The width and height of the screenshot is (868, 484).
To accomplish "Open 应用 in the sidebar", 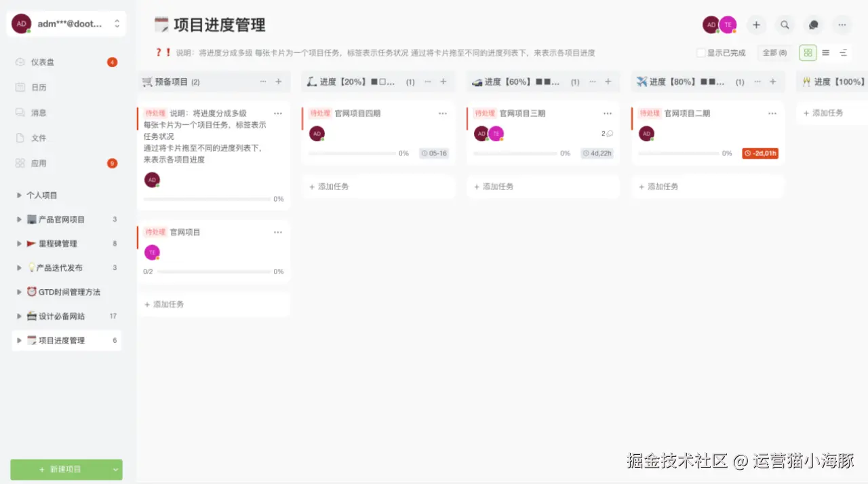I will coord(66,163).
